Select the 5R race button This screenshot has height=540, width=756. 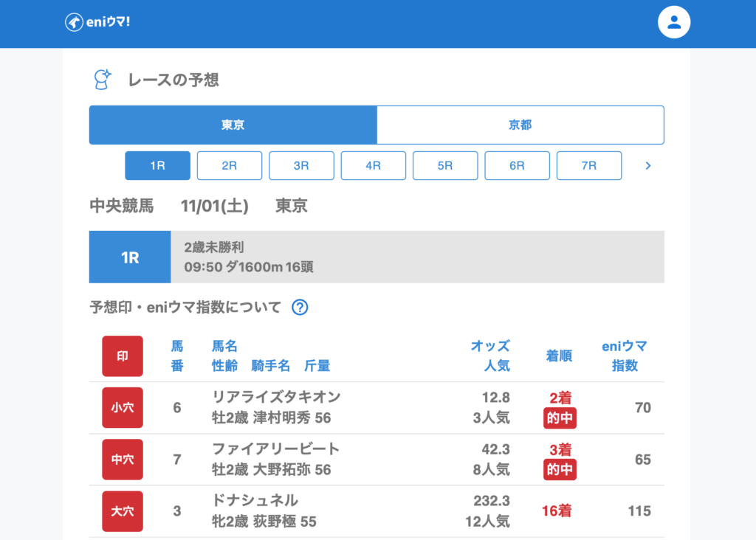click(444, 166)
